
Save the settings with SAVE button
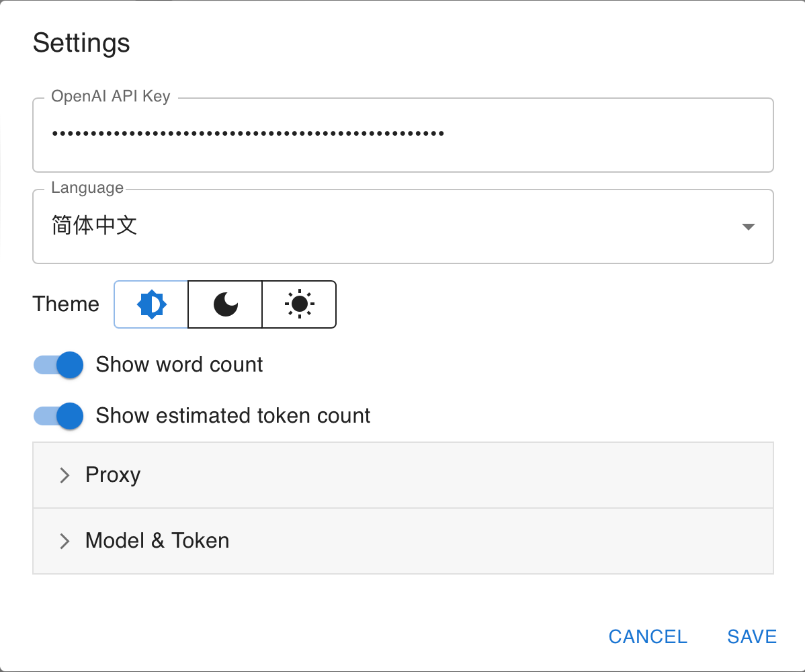pyautogui.click(x=752, y=636)
